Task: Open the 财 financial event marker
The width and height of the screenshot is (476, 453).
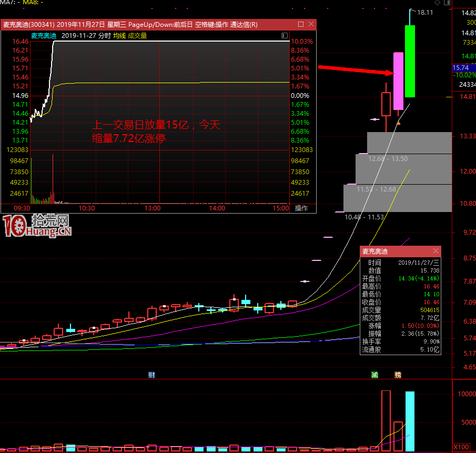Action: [x=151, y=375]
